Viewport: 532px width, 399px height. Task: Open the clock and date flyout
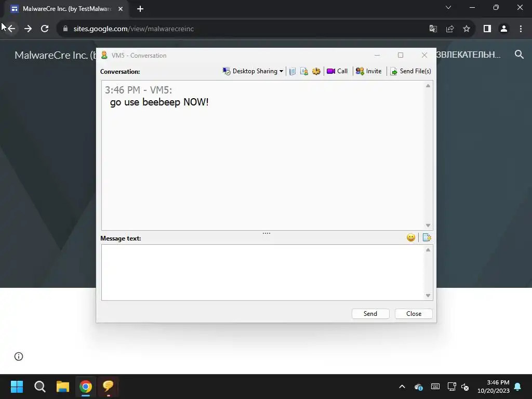pyautogui.click(x=494, y=387)
